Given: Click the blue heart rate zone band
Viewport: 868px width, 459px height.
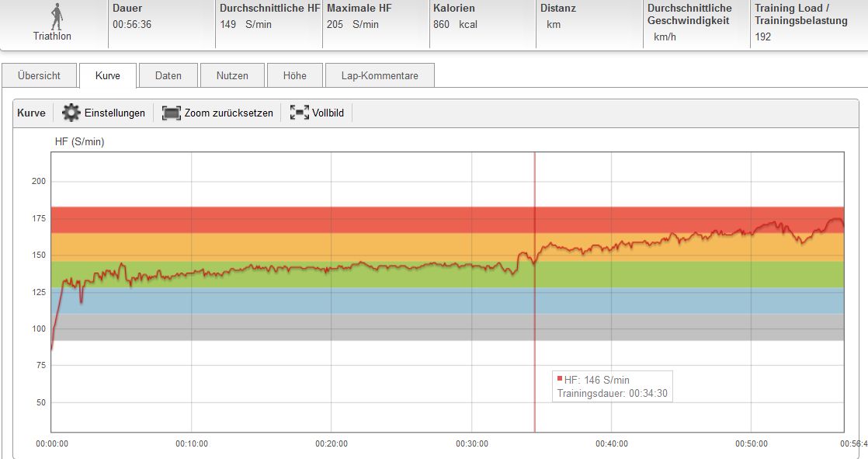Looking at the screenshot, I should [311, 301].
